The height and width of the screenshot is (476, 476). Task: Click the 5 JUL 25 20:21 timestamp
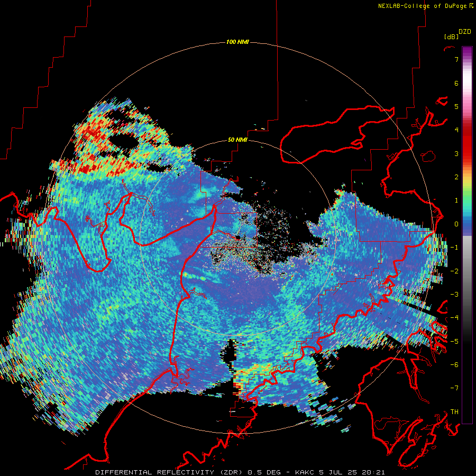(x=352, y=472)
